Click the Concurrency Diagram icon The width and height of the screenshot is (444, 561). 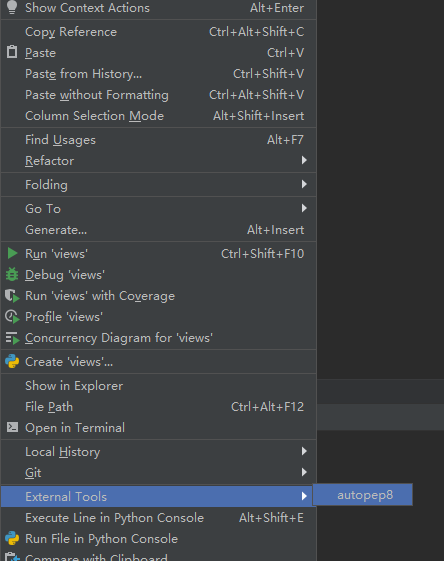pos(12,338)
